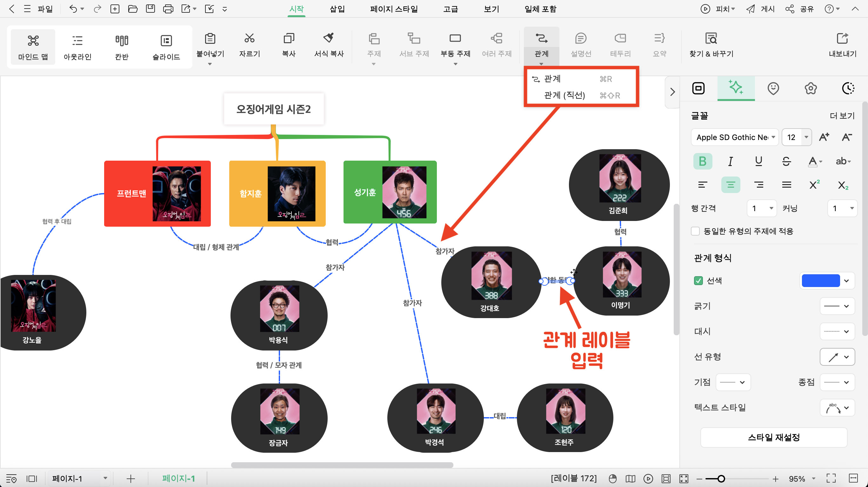Click the Callout (설명선) icon
Screen dimensions: 868x487
(x=581, y=38)
